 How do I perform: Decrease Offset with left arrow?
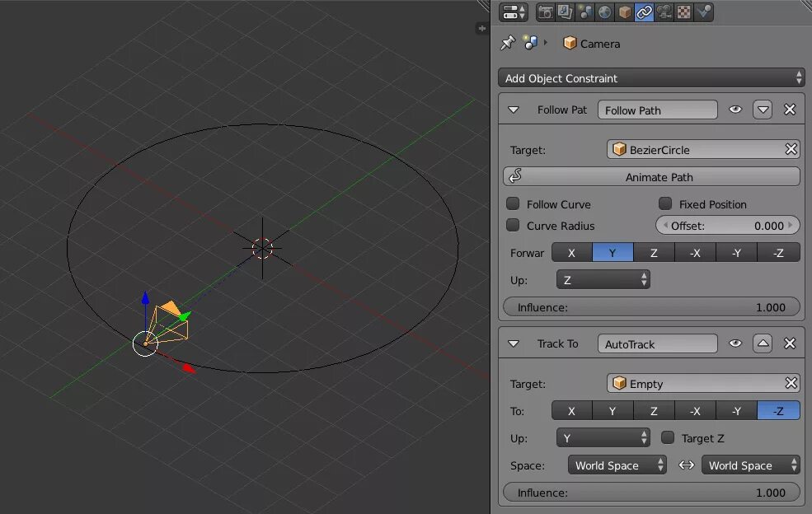(665, 225)
